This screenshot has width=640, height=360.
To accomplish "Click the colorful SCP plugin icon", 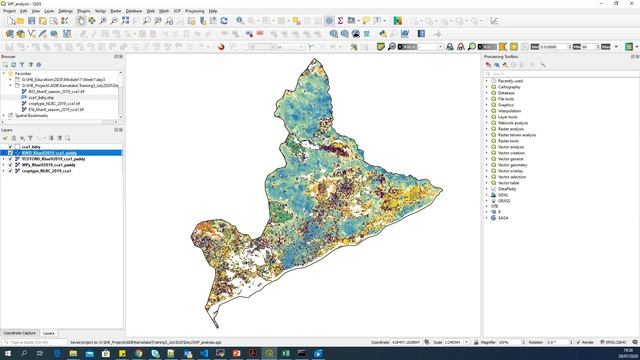I will pos(398,21).
